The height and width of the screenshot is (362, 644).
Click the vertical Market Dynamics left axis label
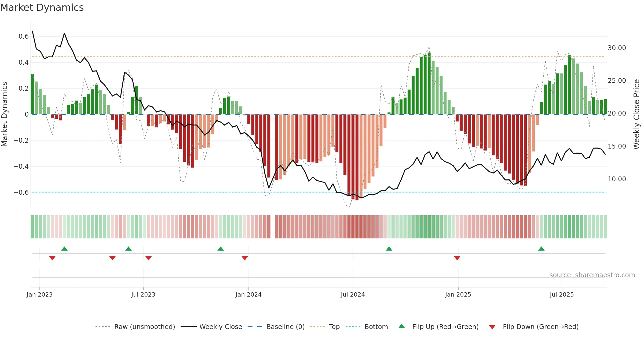click(x=4, y=114)
